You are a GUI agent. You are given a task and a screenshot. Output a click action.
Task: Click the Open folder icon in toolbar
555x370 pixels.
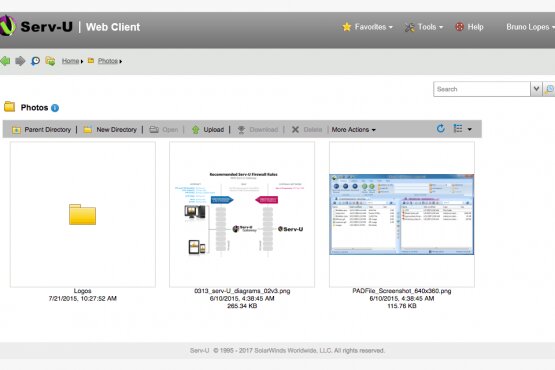coord(154,130)
